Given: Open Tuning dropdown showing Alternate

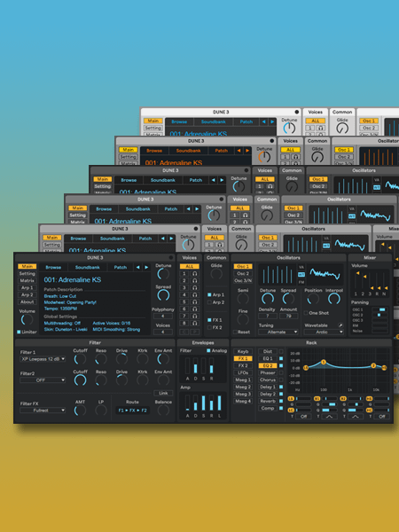Looking at the screenshot, I should [x=278, y=332].
